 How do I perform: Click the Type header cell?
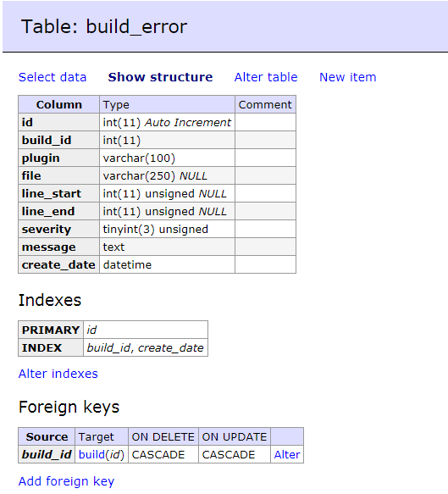pyautogui.click(x=167, y=104)
